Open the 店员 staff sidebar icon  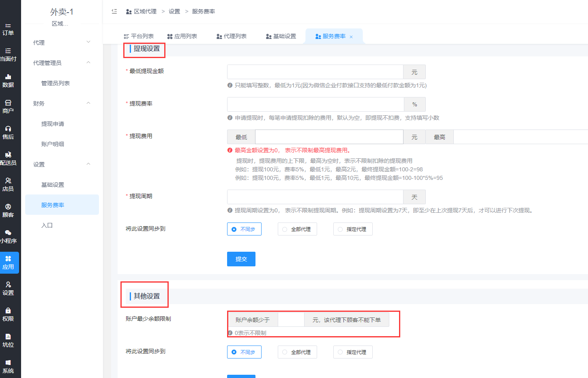coord(8,185)
